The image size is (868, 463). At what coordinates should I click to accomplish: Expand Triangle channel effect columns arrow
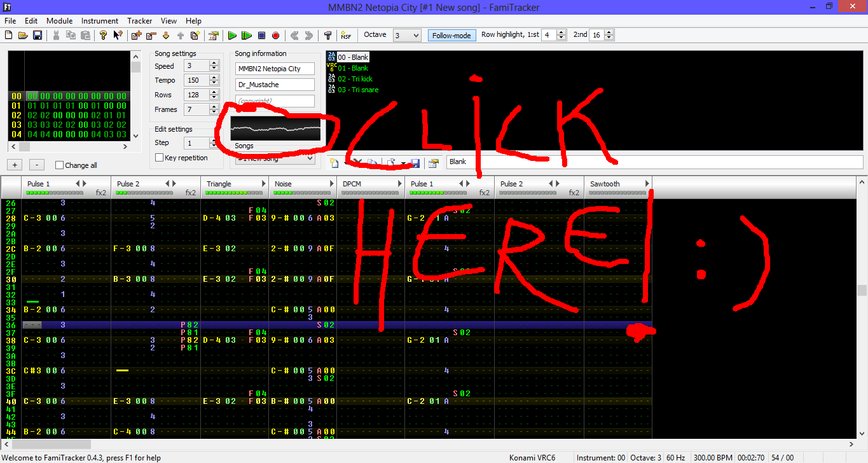click(263, 184)
